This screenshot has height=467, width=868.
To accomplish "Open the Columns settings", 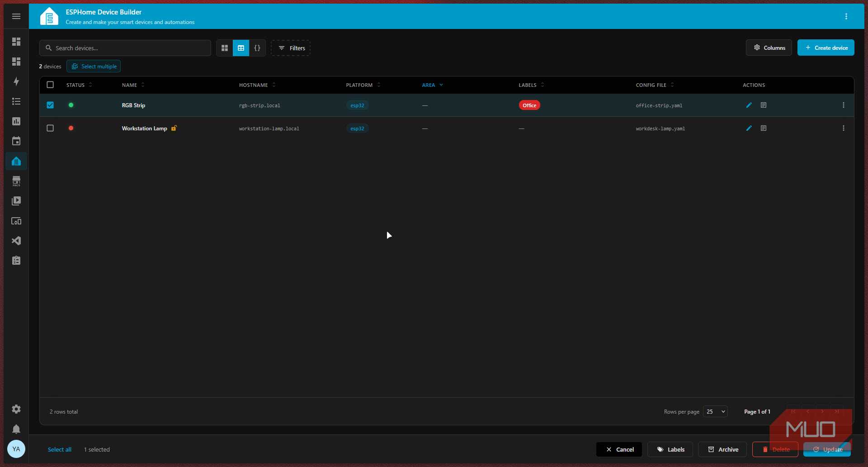I will click(769, 48).
